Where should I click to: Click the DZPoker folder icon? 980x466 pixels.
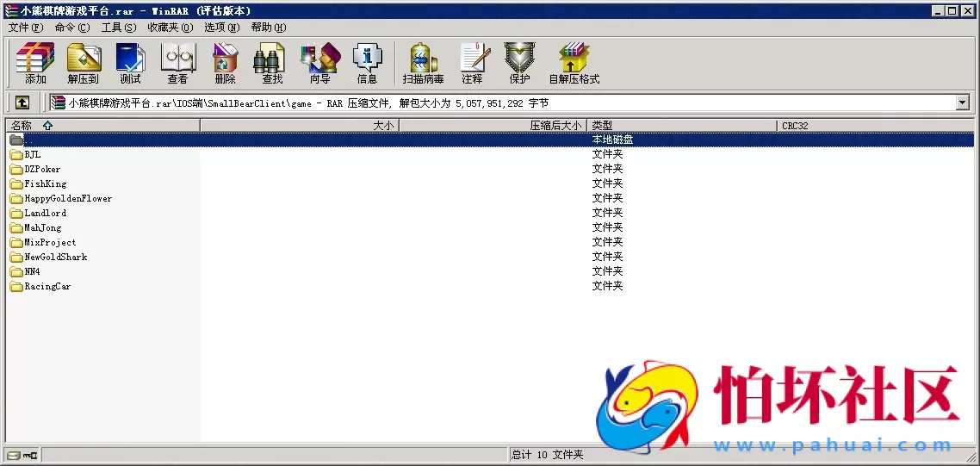16,169
